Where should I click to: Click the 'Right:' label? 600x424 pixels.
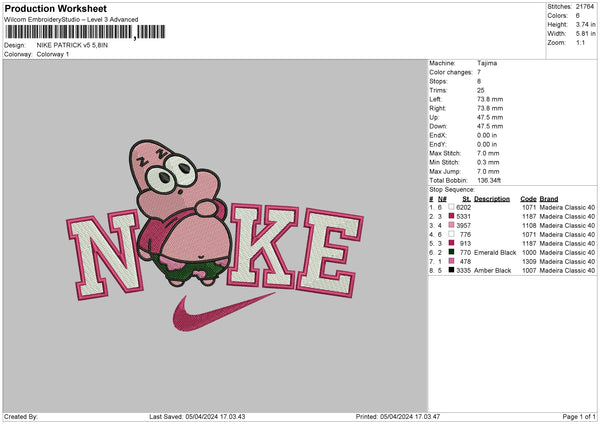click(x=437, y=108)
